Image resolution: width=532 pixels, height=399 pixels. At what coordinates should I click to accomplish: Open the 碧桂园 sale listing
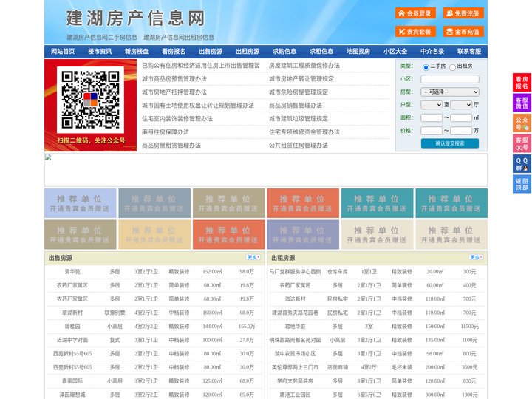tap(72, 327)
